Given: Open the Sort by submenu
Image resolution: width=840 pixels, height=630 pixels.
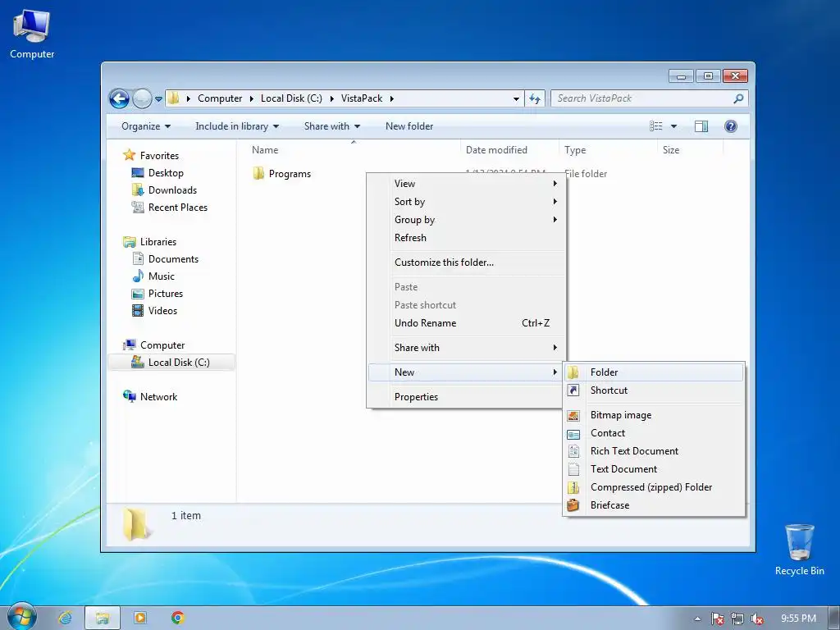Looking at the screenshot, I should pyautogui.click(x=466, y=202).
